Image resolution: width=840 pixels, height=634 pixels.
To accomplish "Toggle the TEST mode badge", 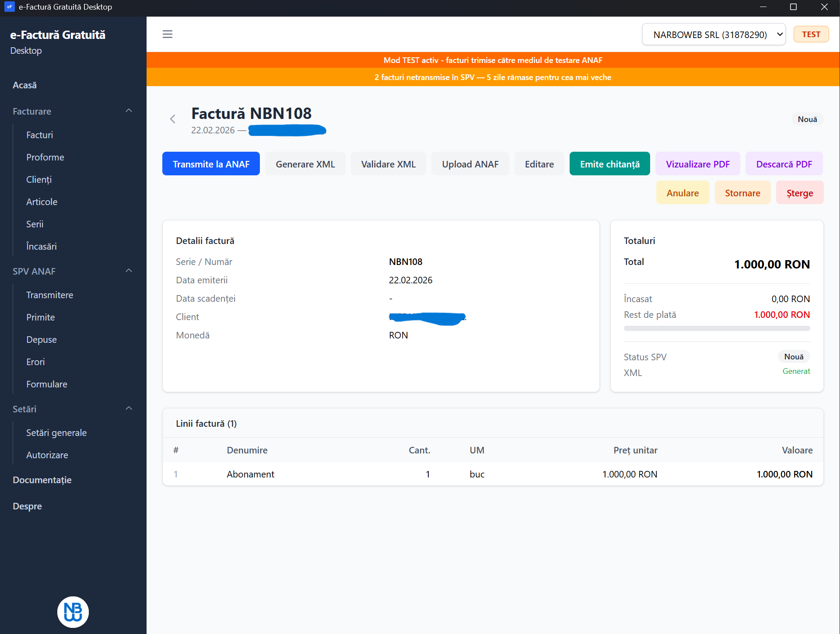I will click(811, 34).
